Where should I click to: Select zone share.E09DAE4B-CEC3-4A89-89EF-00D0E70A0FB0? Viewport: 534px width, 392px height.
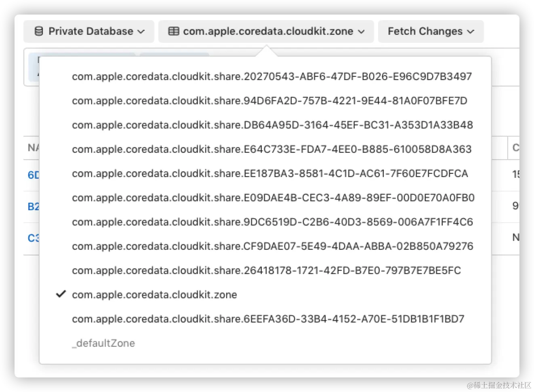click(x=273, y=198)
